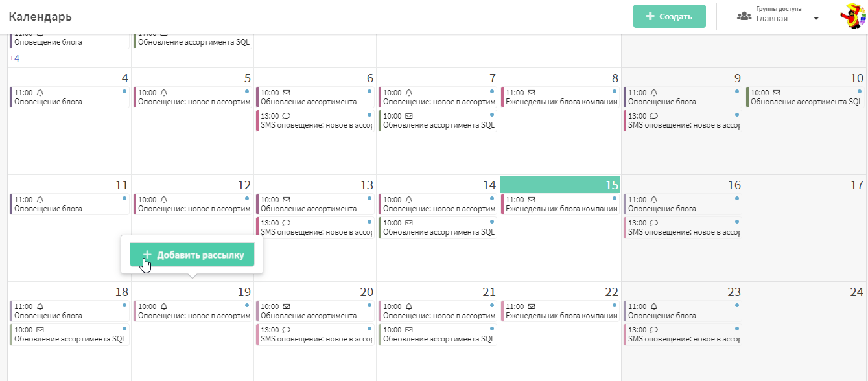
Task: Click the blue status dot on day 15 event
Action: coord(615,198)
